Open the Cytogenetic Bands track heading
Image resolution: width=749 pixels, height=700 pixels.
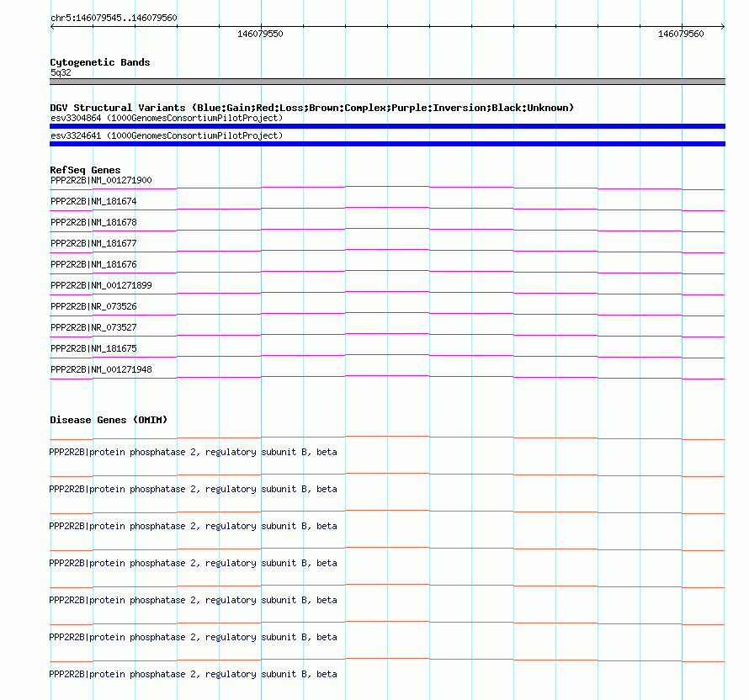tap(100, 62)
